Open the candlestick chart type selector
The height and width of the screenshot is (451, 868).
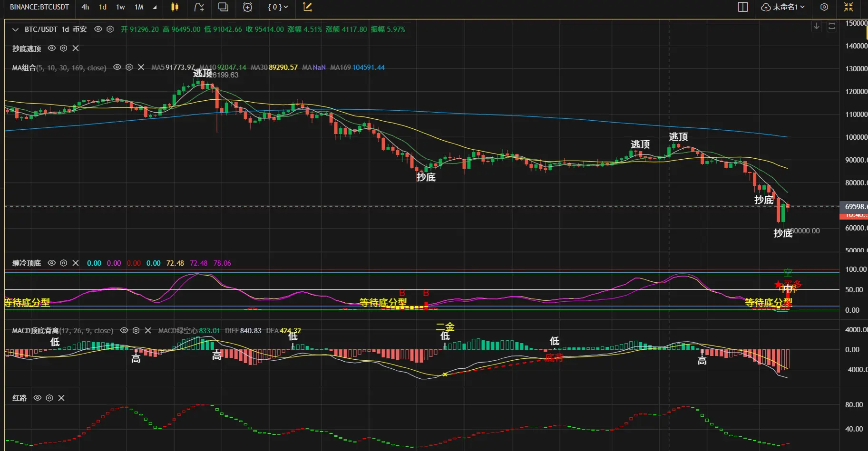(x=175, y=7)
